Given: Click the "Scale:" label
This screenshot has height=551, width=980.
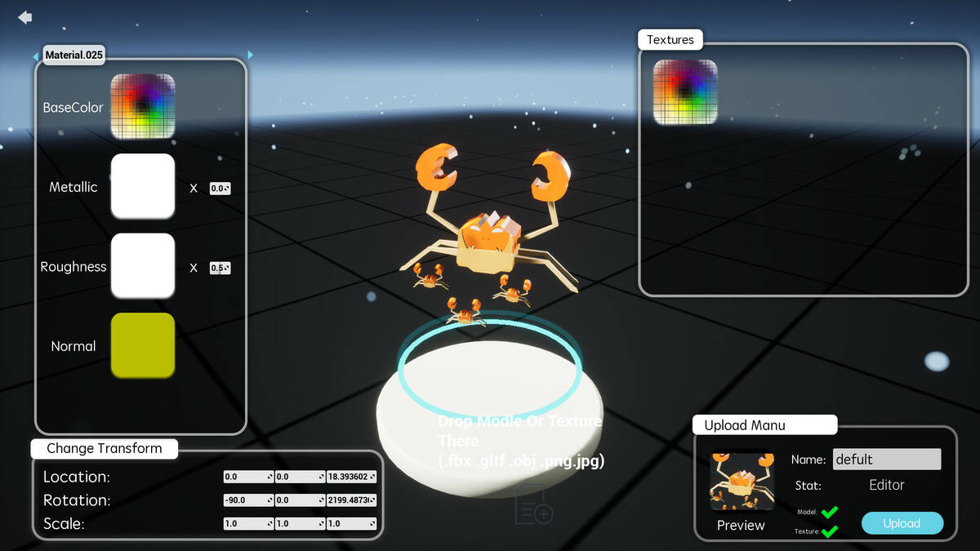Looking at the screenshot, I should (x=65, y=524).
